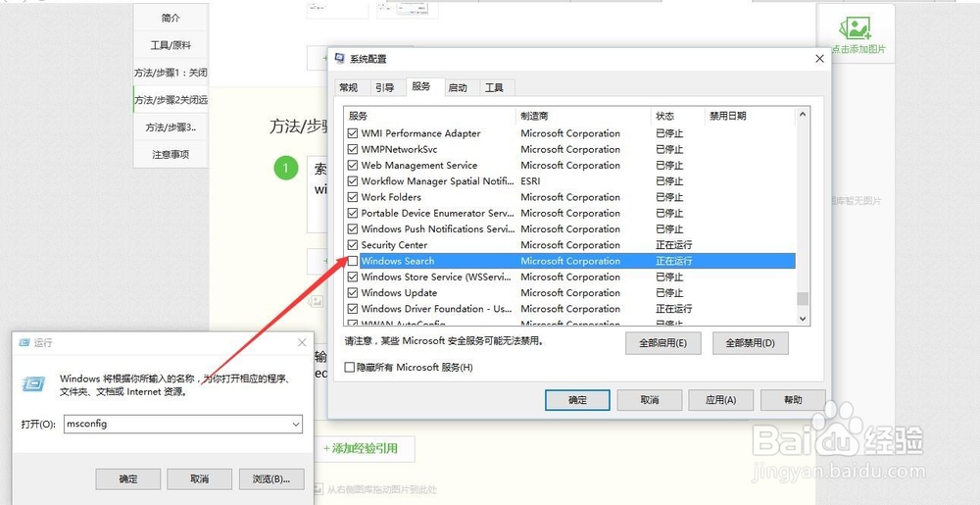Toggle Workflow Manager Spatial Notification checkbox
The height and width of the screenshot is (505, 980).
tap(353, 181)
